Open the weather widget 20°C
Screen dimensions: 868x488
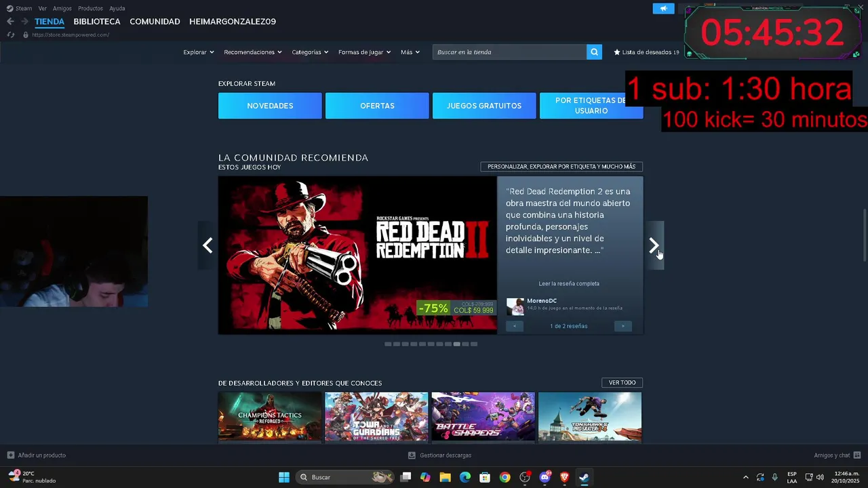[x=31, y=477]
